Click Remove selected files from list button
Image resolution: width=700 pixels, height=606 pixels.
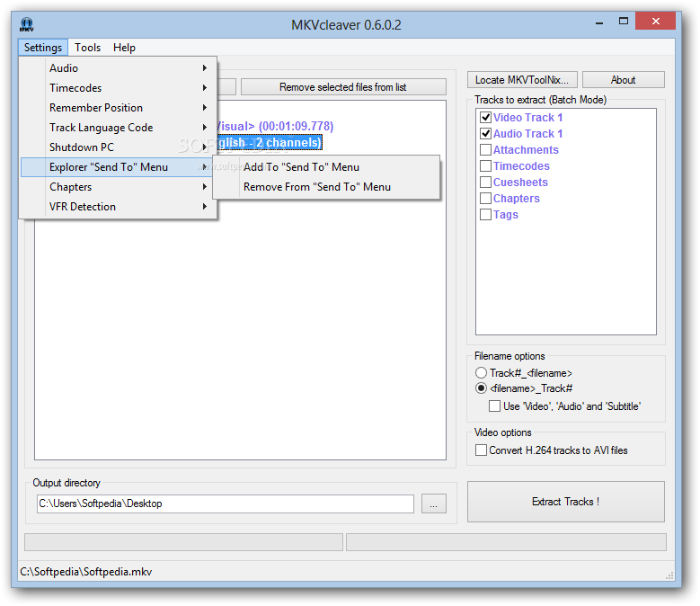coord(343,87)
